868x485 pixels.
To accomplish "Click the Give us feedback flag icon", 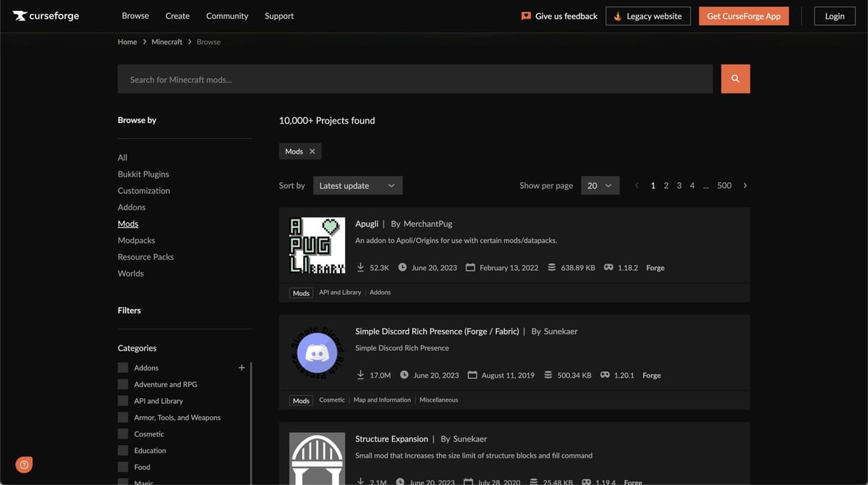I will point(526,16).
